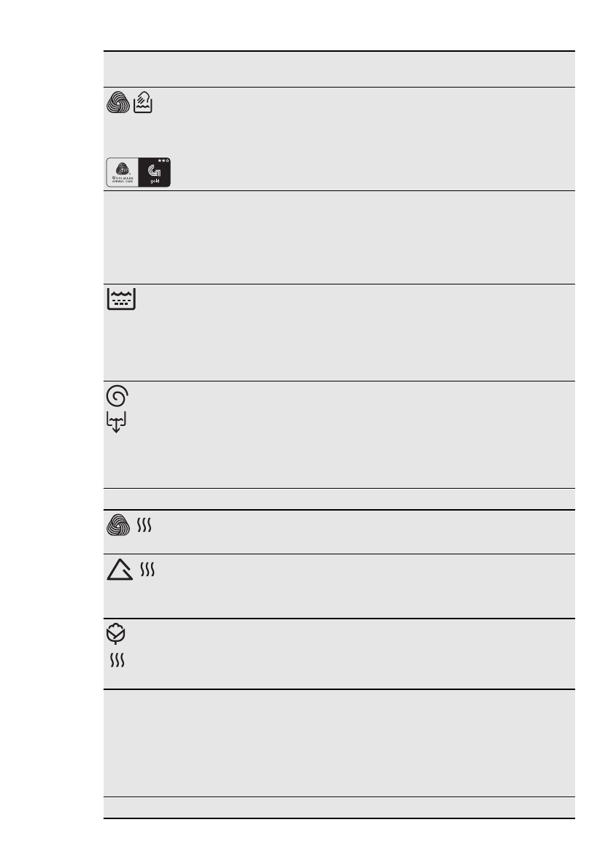Click the blank row below the Woolmark badges
This screenshot has width=613, height=868.
(339, 237)
